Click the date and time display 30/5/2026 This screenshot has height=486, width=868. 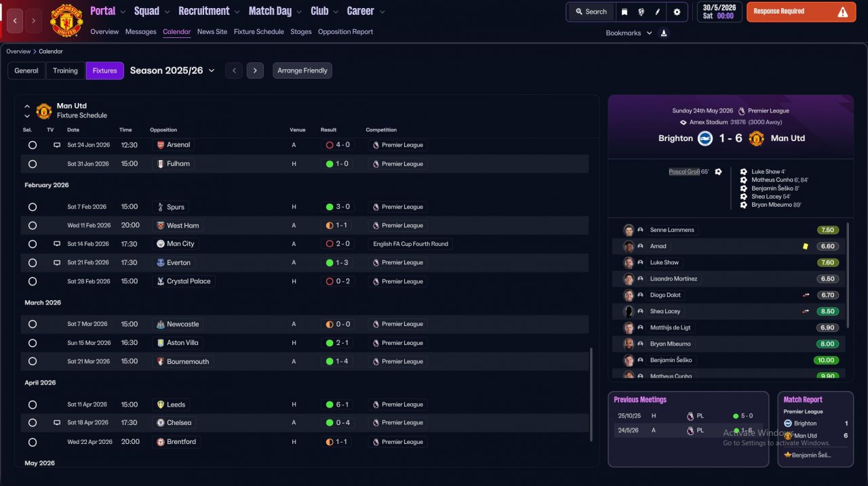(x=719, y=12)
